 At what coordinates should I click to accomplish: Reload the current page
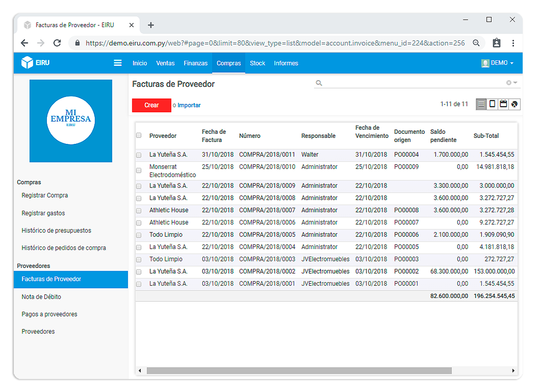[57, 43]
